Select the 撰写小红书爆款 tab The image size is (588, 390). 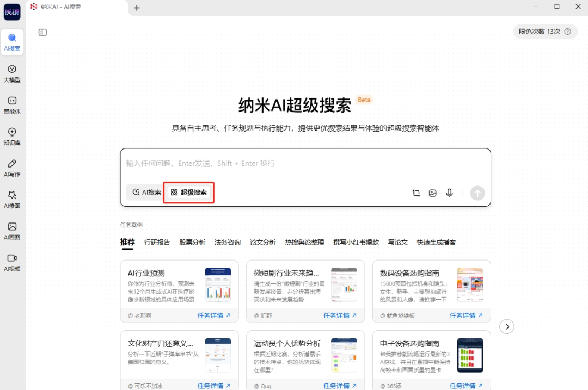[356, 243]
